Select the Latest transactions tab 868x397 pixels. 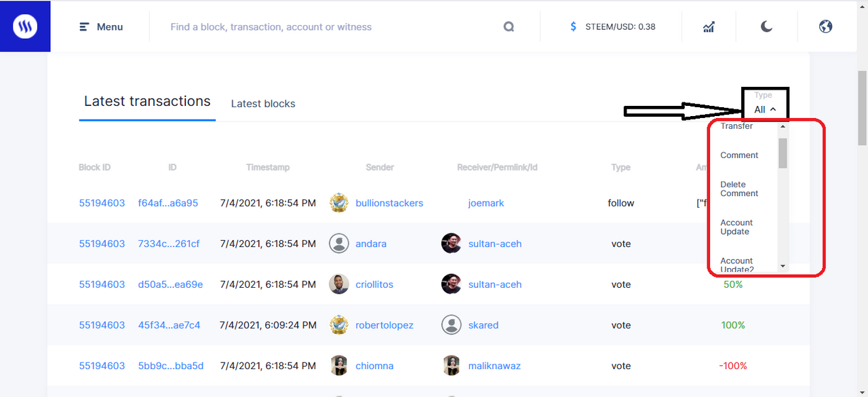pyautogui.click(x=147, y=102)
